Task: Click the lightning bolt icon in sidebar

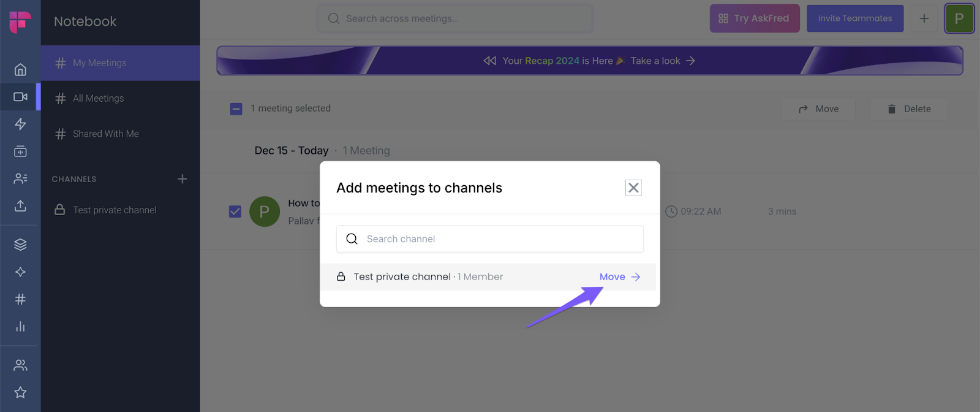Action: pyautogui.click(x=20, y=124)
